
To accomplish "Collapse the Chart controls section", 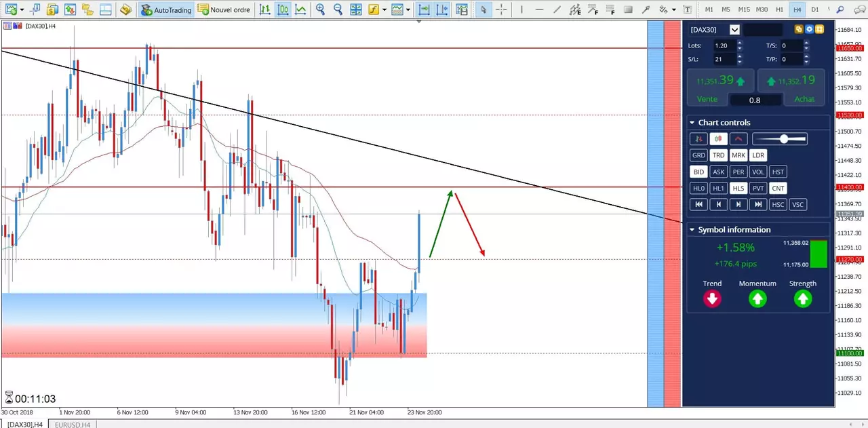I will pyautogui.click(x=692, y=123).
